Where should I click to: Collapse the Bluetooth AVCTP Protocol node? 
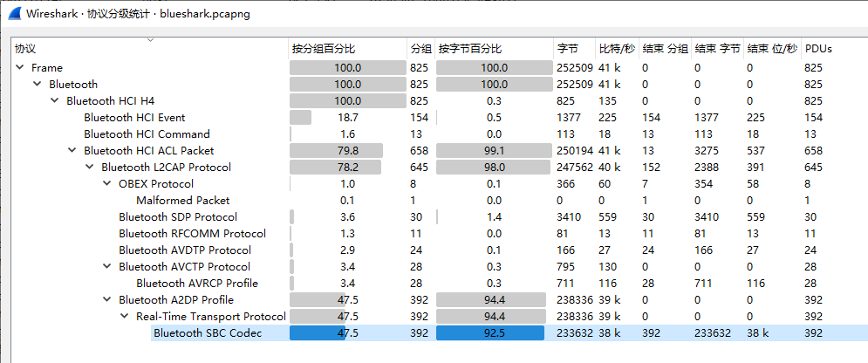pyautogui.click(x=107, y=267)
